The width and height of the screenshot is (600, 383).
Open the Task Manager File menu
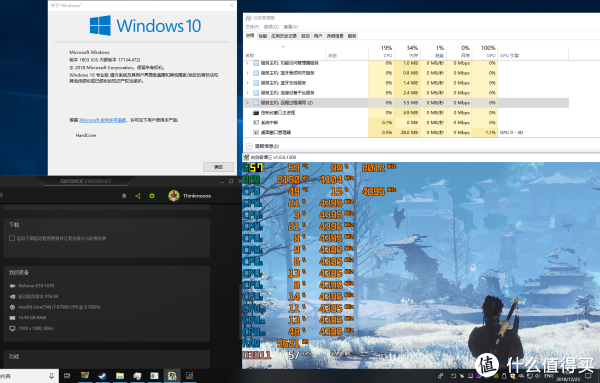(x=252, y=27)
